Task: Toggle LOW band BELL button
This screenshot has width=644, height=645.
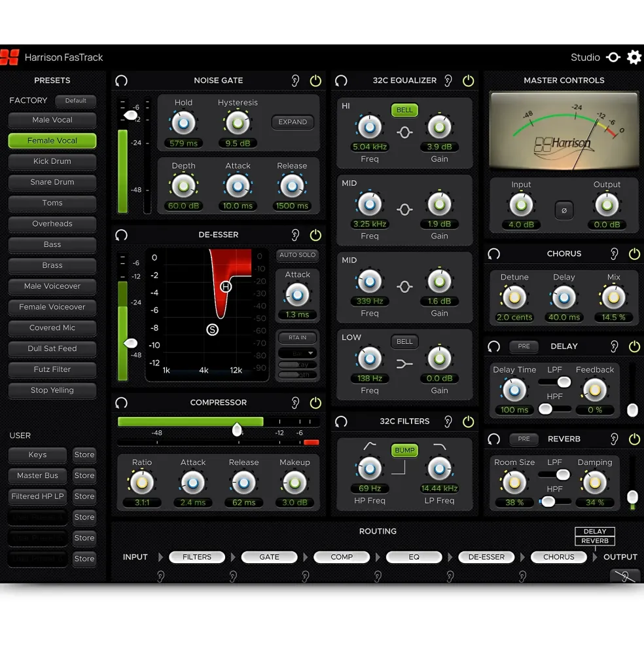Action: point(404,341)
